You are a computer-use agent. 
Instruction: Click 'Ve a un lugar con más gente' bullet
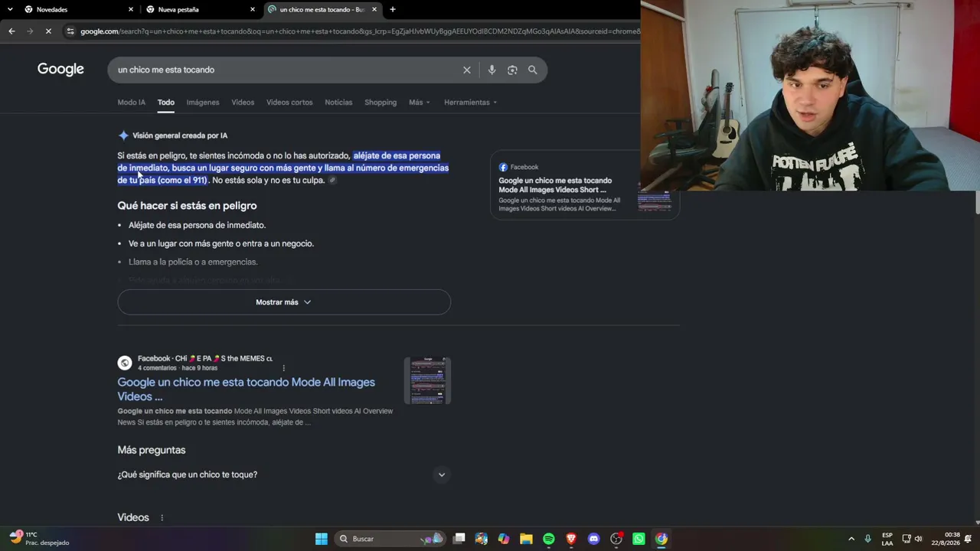coord(221,243)
